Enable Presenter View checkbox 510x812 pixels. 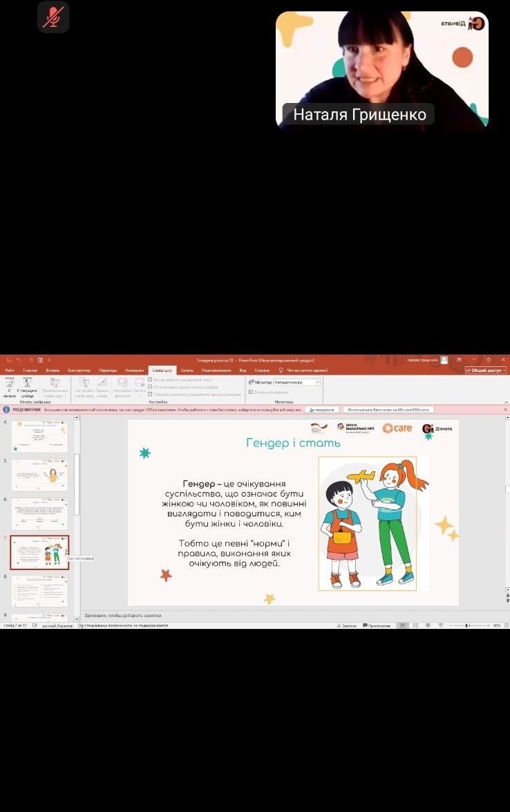point(251,392)
